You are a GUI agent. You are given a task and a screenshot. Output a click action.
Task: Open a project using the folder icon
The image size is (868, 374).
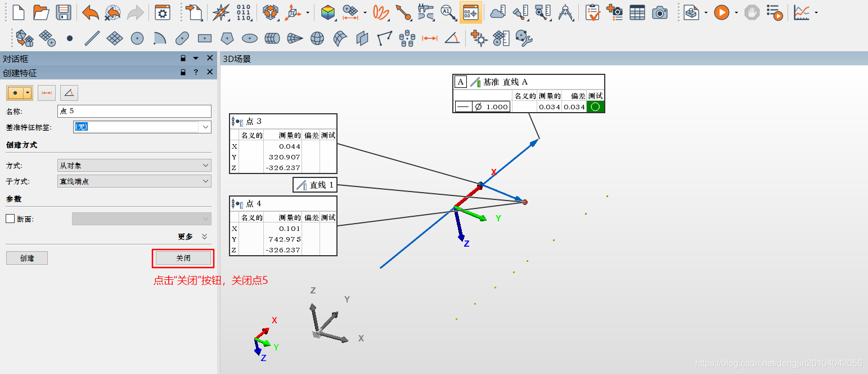[x=41, y=12]
